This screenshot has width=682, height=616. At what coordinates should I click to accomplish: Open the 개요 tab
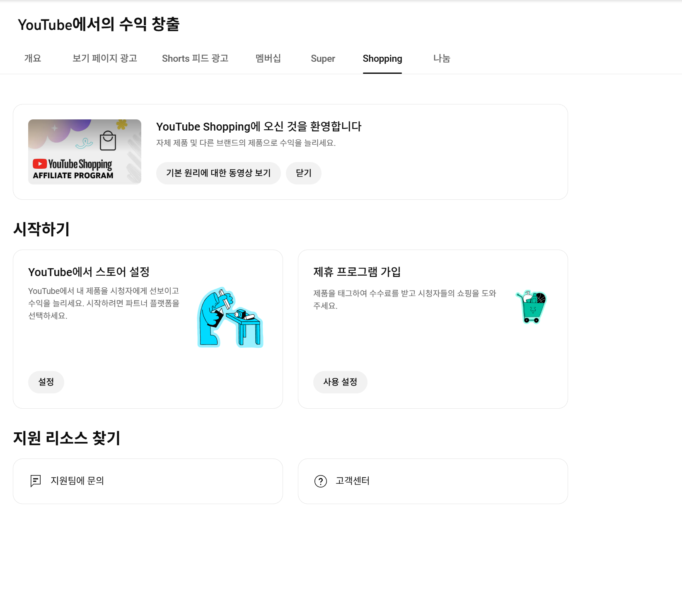tap(33, 58)
